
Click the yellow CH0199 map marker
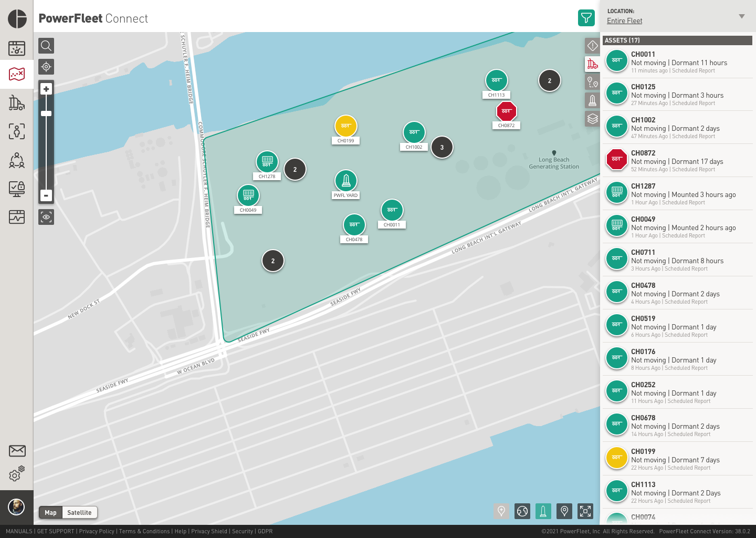[346, 126]
